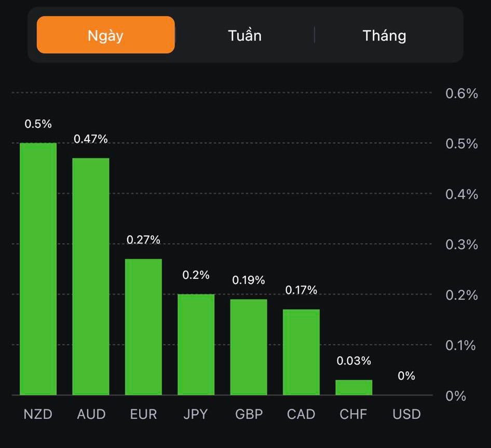Click the GBP green bar
The image size is (491, 448).
coord(249,347)
